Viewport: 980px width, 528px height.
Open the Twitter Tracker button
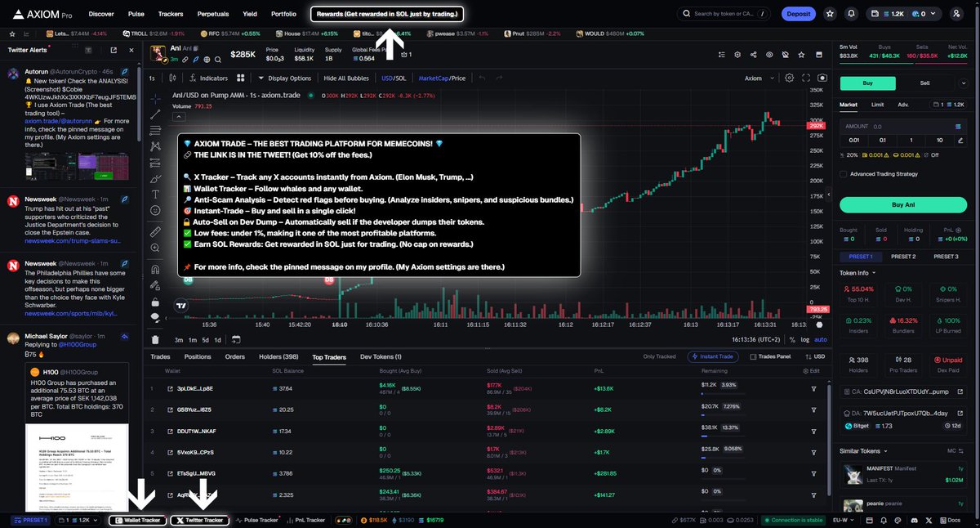(199, 520)
